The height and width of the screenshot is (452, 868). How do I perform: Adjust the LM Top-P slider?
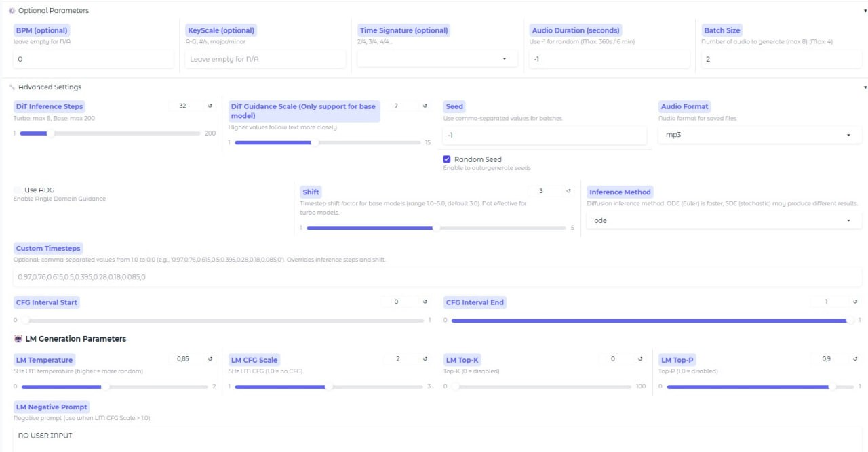coord(760,387)
